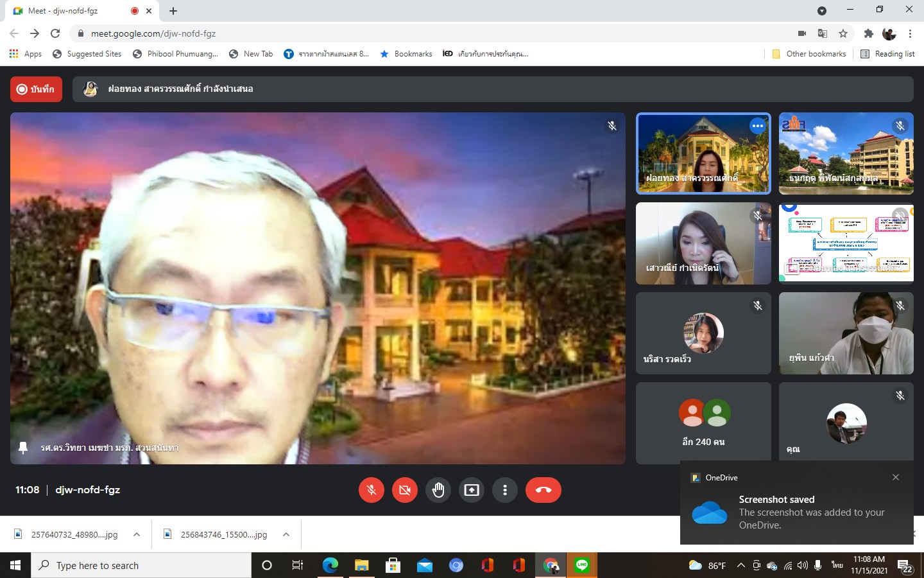
Task: Bookmark this page with the star icon
Action: coord(843,33)
